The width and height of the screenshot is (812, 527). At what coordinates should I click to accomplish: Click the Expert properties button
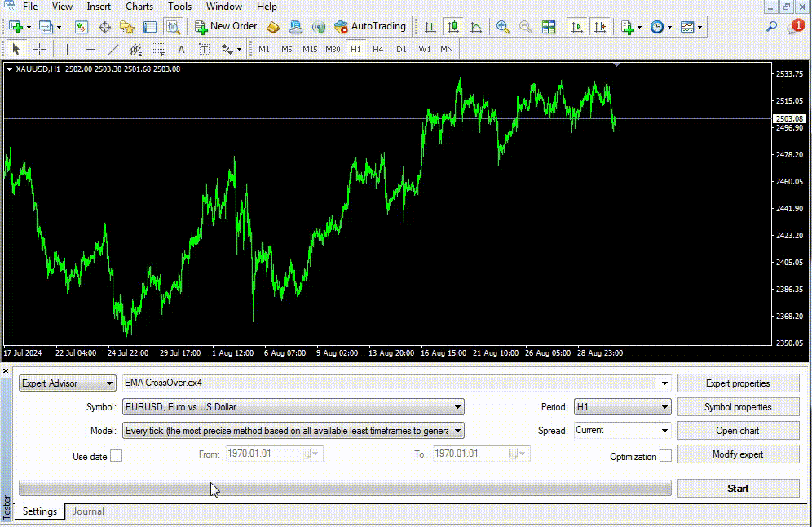coord(738,383)
